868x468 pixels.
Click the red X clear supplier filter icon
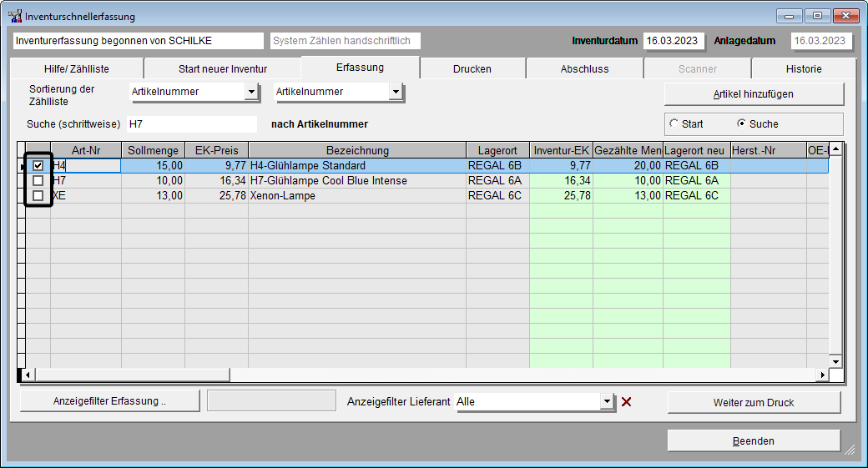click(x=626, y=401)
